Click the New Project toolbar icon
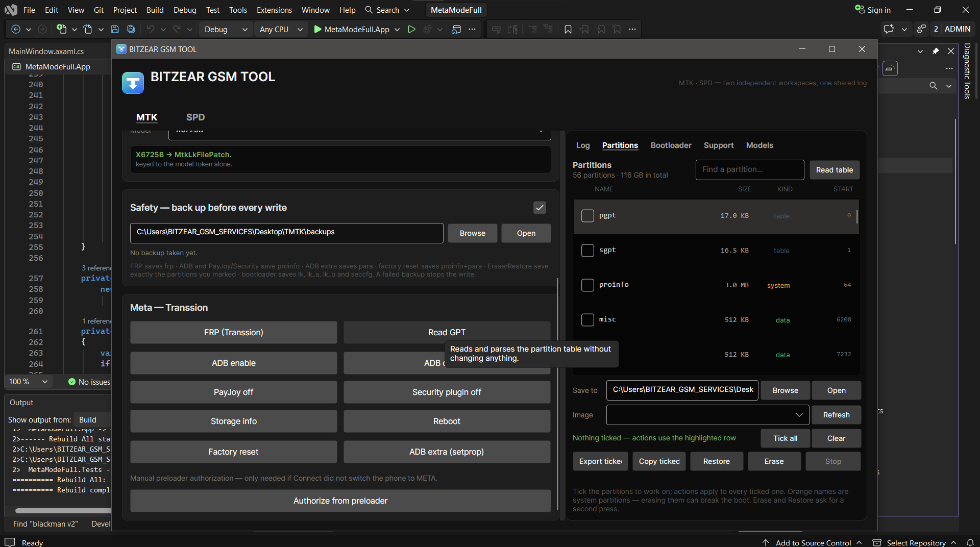Image resolution: width=980 pixels, height=547 pixels. [x=61, y=30]
